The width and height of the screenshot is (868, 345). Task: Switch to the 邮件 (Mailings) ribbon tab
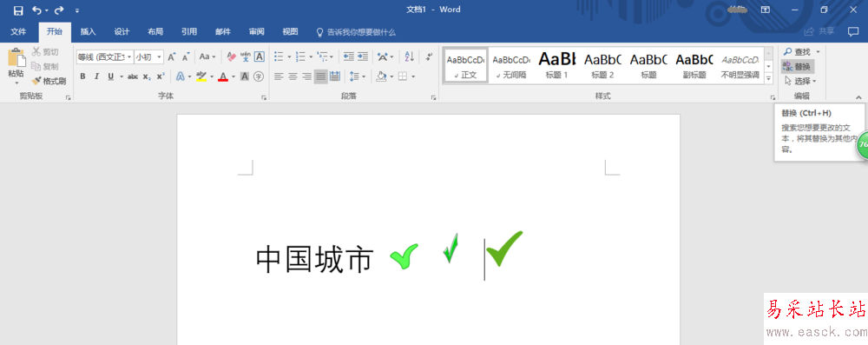click(x=223, y=31)
